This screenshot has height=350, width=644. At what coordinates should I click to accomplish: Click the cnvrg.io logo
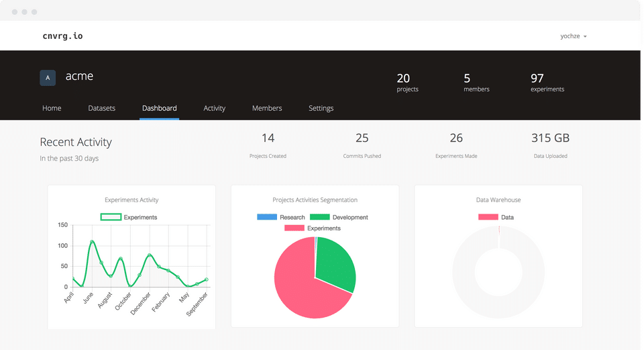click(62, 36)
